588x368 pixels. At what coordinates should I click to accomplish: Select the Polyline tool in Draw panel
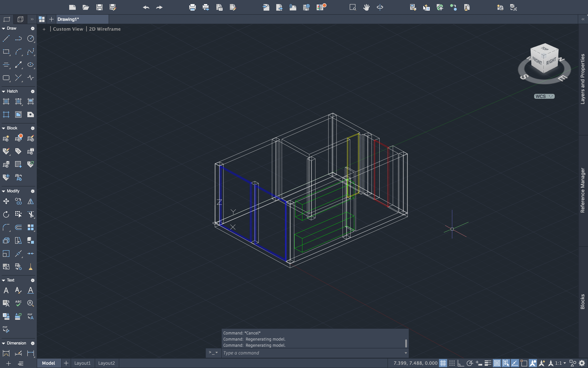point(18,38)
